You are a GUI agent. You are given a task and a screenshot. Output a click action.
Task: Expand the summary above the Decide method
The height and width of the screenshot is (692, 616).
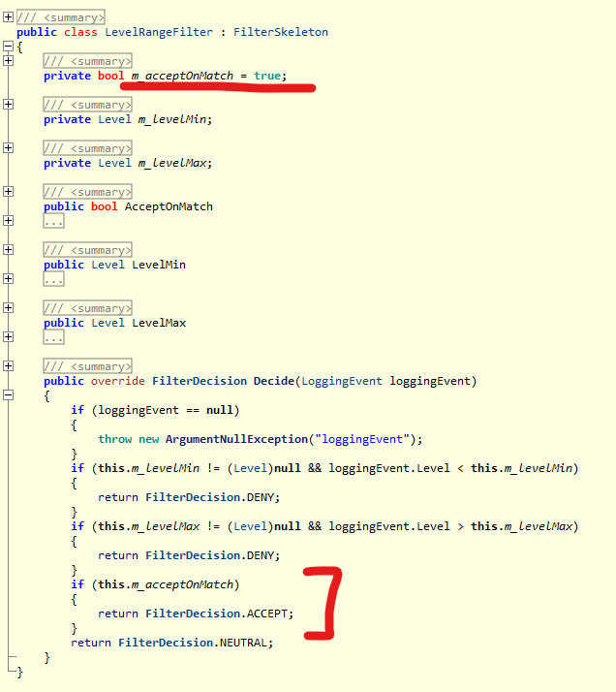(9, 366)
